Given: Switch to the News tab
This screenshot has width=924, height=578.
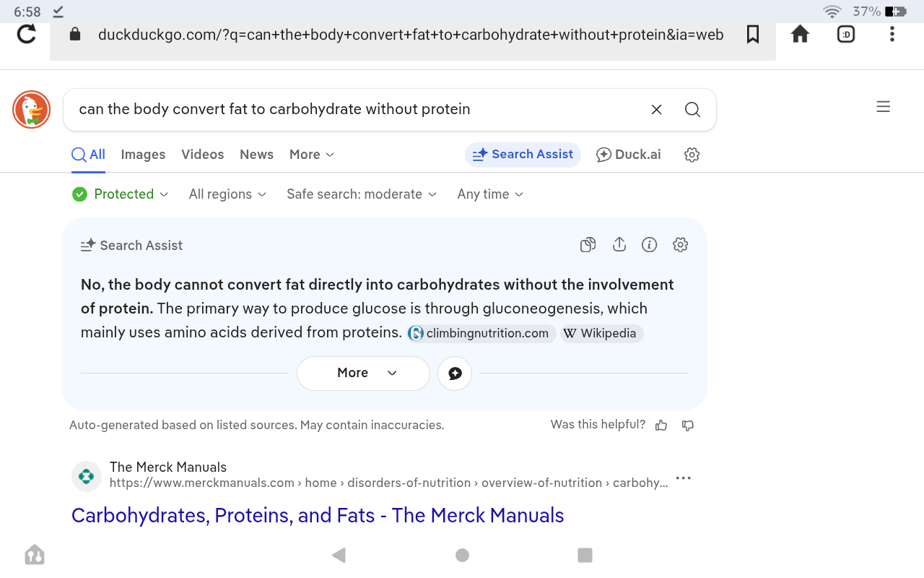Looking at the screenshot, I should coord(256,155).
